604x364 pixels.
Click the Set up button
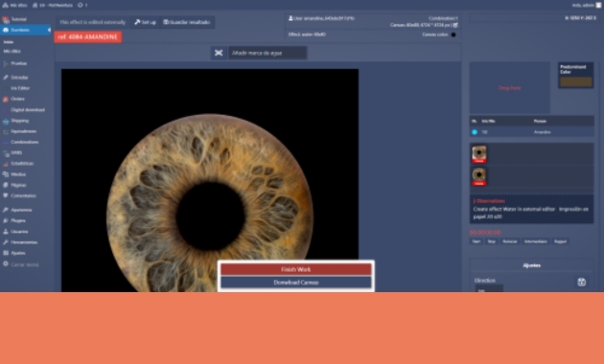coord(145,22)
